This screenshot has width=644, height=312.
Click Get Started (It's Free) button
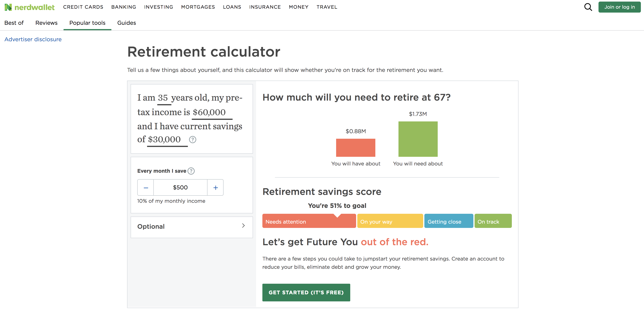coord(306,292)
